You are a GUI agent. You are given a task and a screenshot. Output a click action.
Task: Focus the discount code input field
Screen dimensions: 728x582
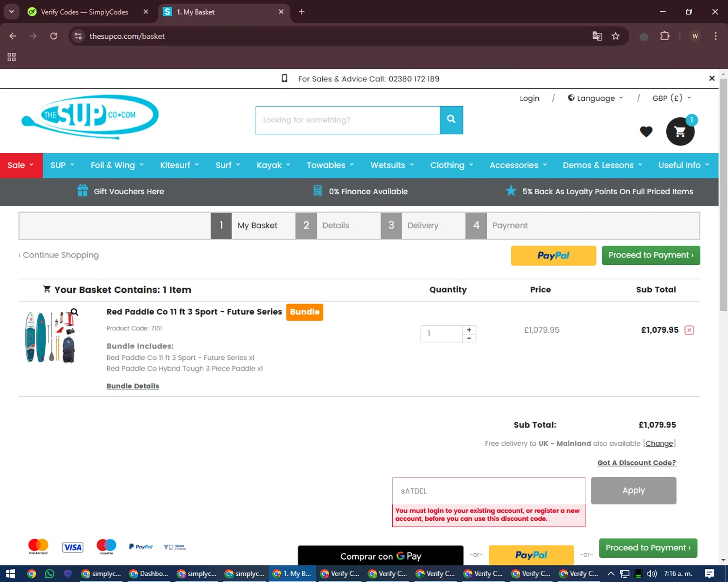click(489, 491)
